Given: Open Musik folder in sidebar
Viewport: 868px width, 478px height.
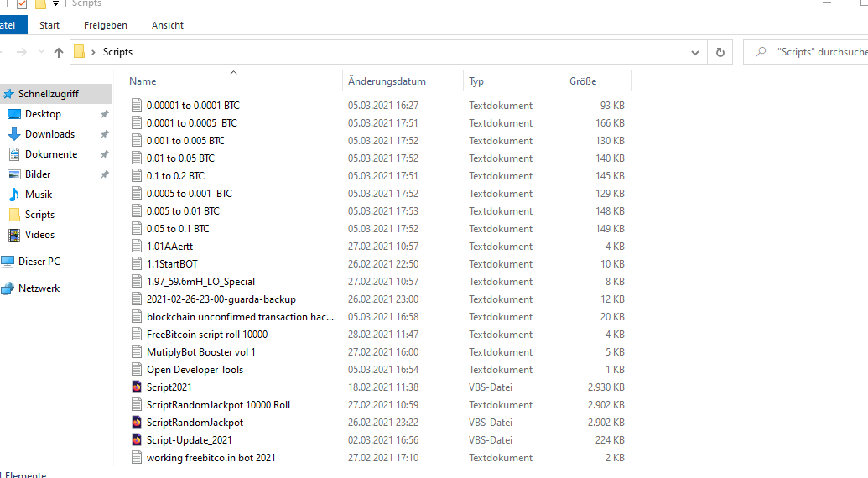Looking at the screenshot, I should [14, 195].
